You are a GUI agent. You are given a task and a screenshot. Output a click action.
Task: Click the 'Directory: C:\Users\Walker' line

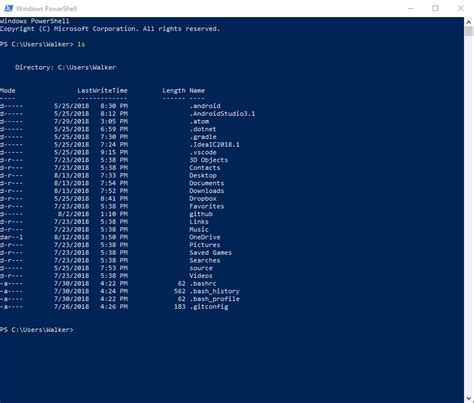[66, 67]
